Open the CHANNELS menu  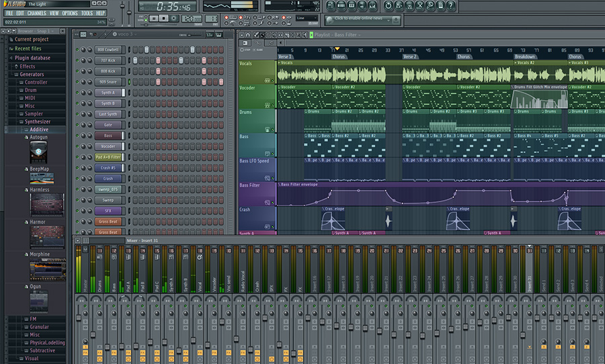[x=37, y=13]
